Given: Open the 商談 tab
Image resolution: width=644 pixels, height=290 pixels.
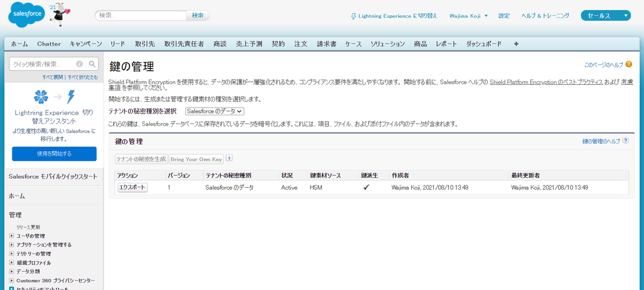Looking at the screenshot, I should click(x=219, y=44).
